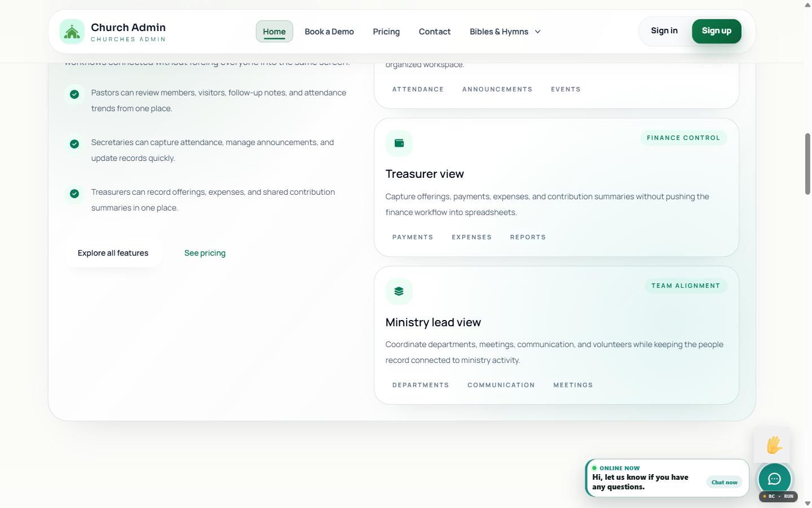Click the ONLINE NOW status label
The width and height of the screenshot is (812, 508).
[x=619, y=468]
